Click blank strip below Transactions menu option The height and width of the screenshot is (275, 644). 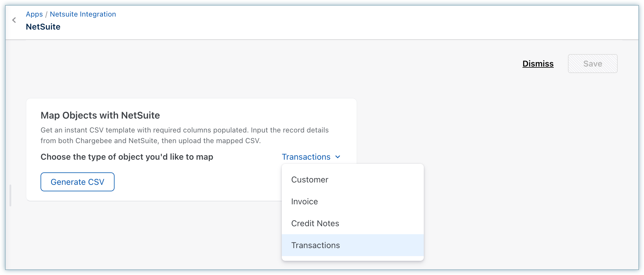tap(352, 258)
